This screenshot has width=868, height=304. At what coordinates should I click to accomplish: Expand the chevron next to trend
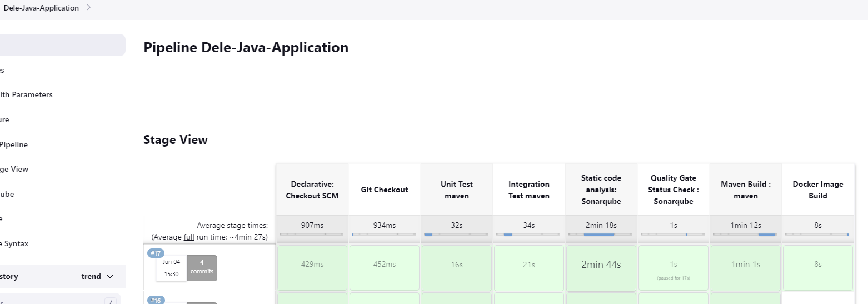click(x=110, y=277)
